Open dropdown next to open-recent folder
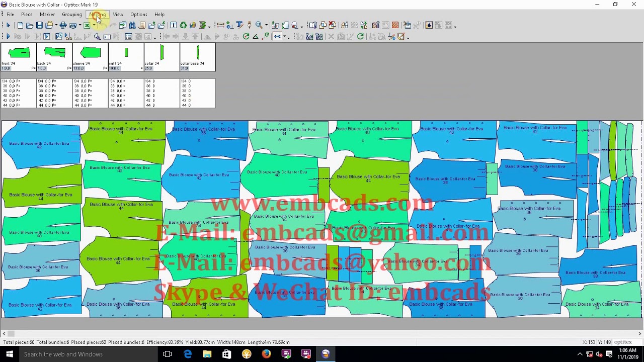 point(56,25)
